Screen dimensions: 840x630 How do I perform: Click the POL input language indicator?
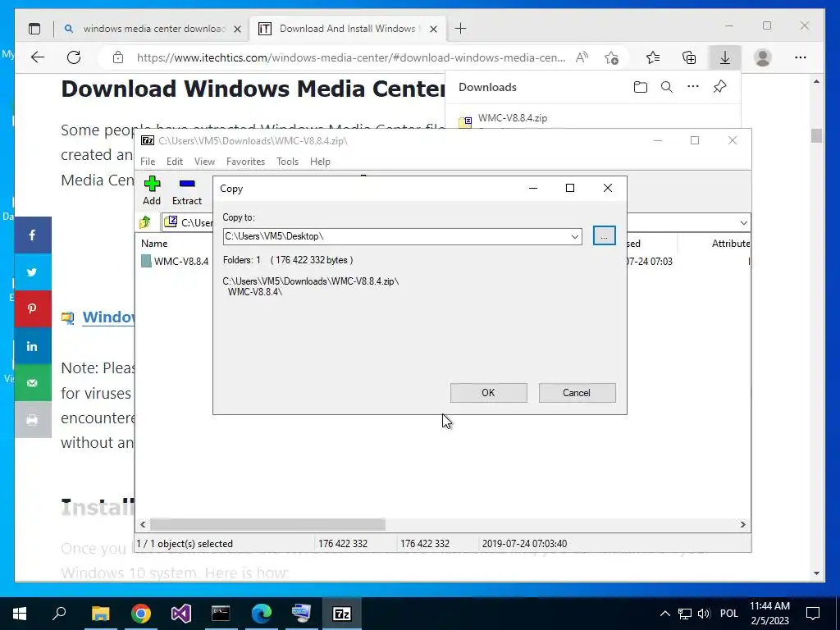coord(728,614)
